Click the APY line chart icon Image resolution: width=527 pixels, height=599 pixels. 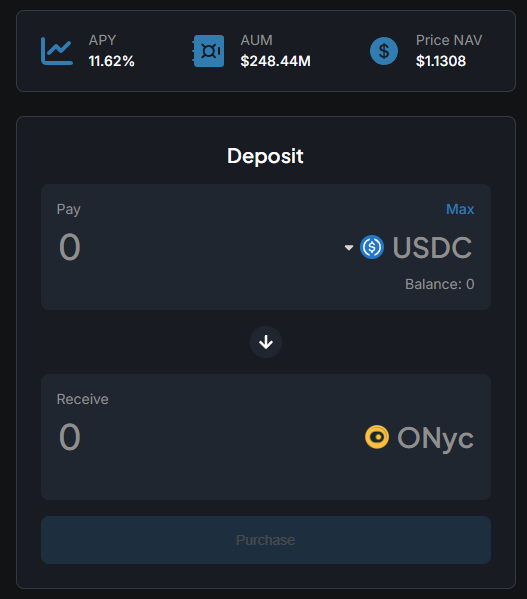[57, 51]
